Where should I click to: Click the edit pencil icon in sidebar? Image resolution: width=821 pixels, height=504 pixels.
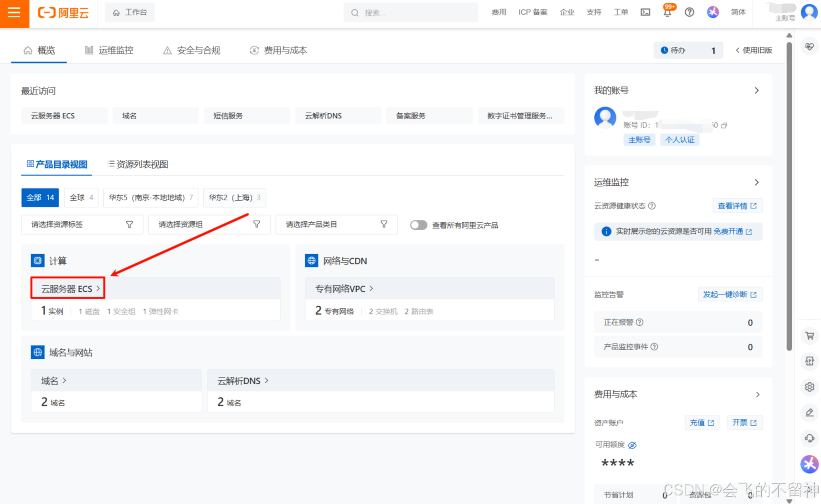[x=810, y=412]
